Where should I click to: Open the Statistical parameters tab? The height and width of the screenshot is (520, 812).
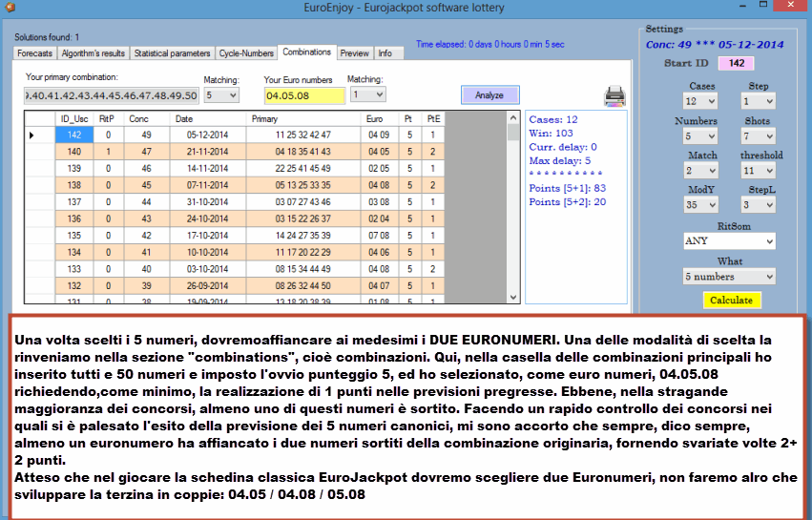[172, 53]
